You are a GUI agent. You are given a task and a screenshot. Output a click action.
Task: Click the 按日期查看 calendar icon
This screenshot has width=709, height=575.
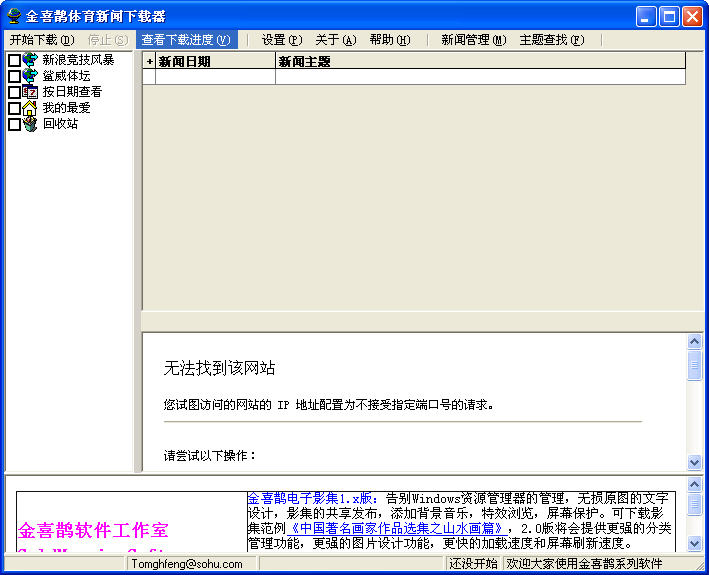30,91
